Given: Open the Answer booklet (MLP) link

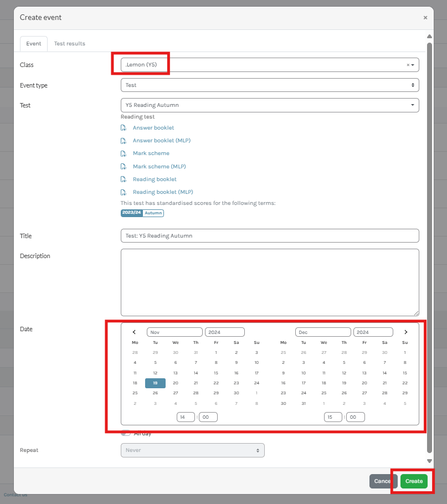Looking at the screenshot, I should point(161,141).
